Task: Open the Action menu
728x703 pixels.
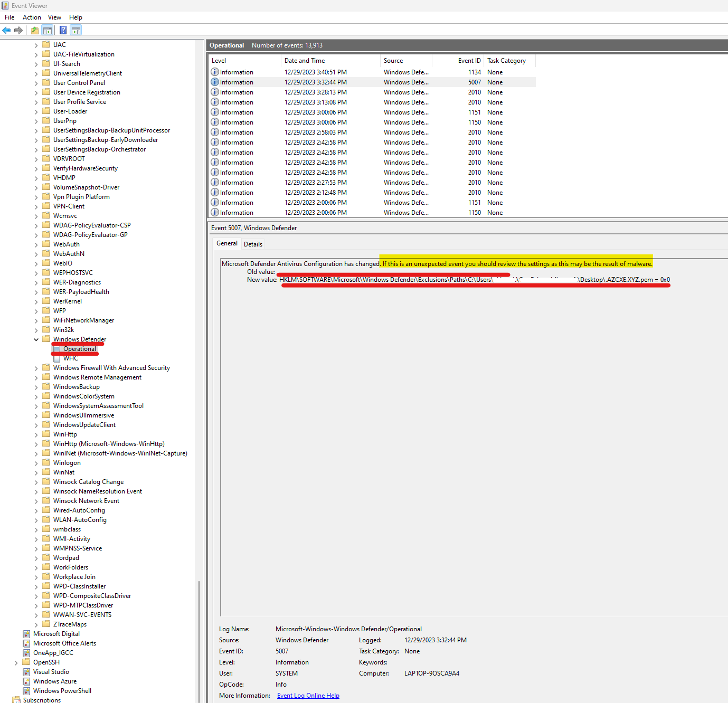Action: [32, 17]
